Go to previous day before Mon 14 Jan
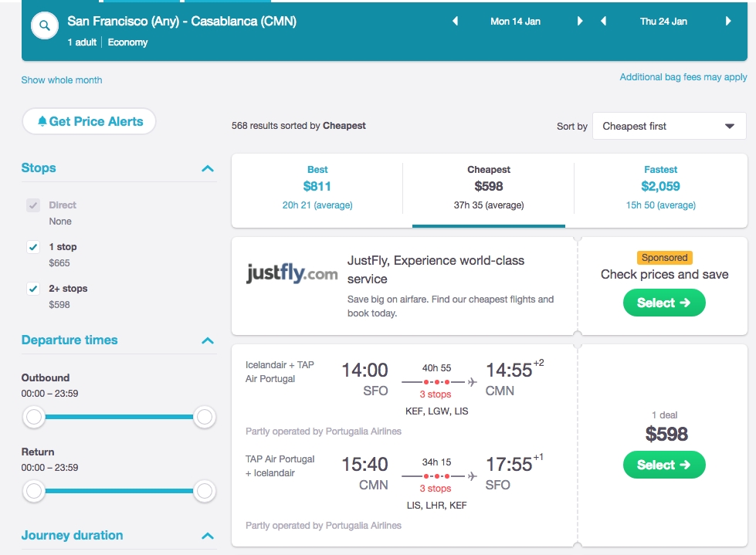This screenshot has width=756, height=555. (x=455, y=21)
